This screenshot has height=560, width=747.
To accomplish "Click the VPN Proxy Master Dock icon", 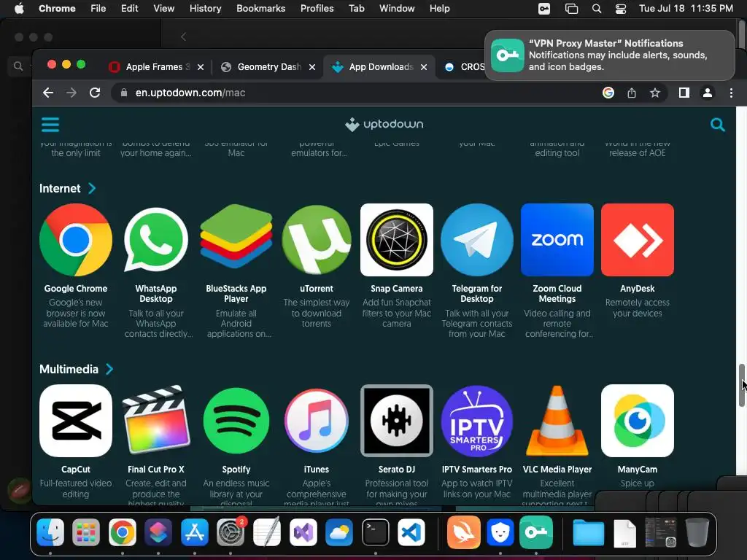I will pos(536,532).
